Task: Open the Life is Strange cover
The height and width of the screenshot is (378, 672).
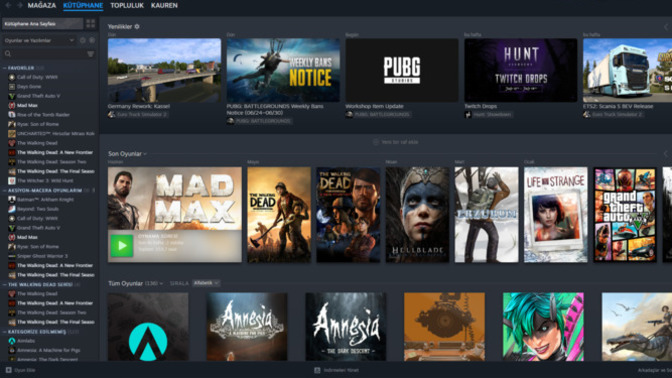Action: [555, 214]
